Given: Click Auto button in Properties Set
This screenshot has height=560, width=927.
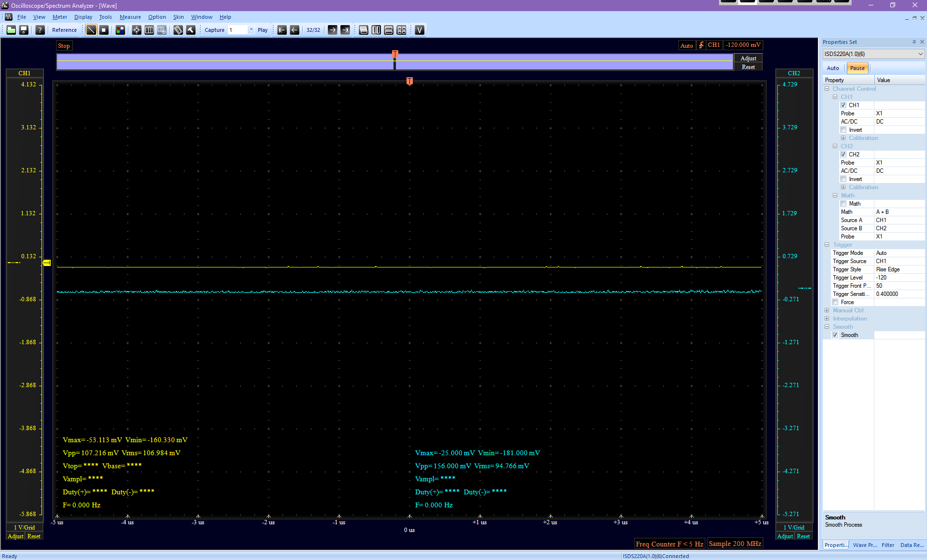Looking at the screenshot, I should [833, 68].
